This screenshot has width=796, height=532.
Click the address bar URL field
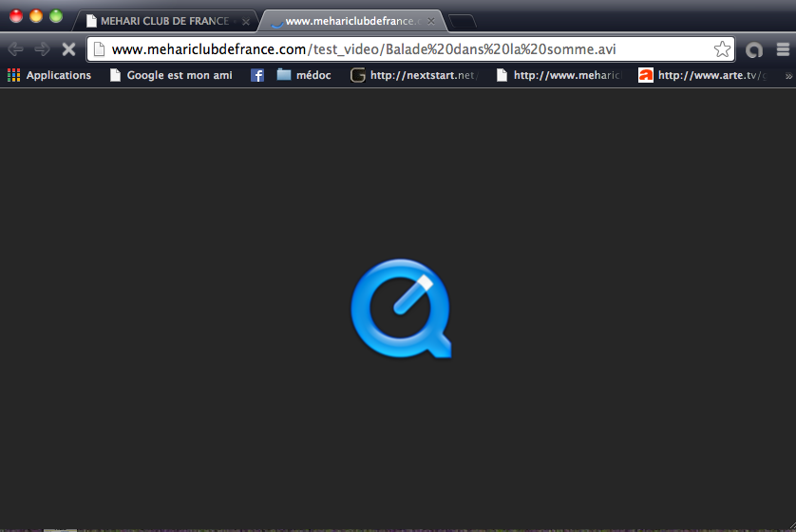pyautogui.click(x=411, y=49)
